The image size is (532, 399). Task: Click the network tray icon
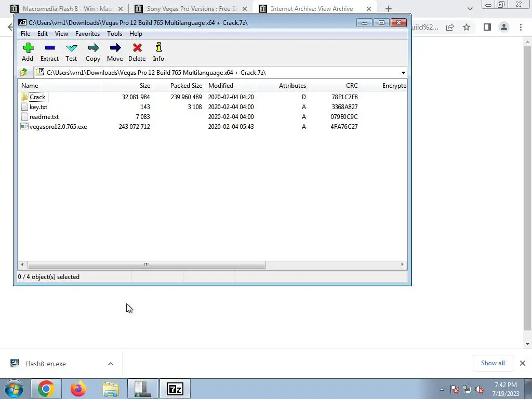(467, 390)
